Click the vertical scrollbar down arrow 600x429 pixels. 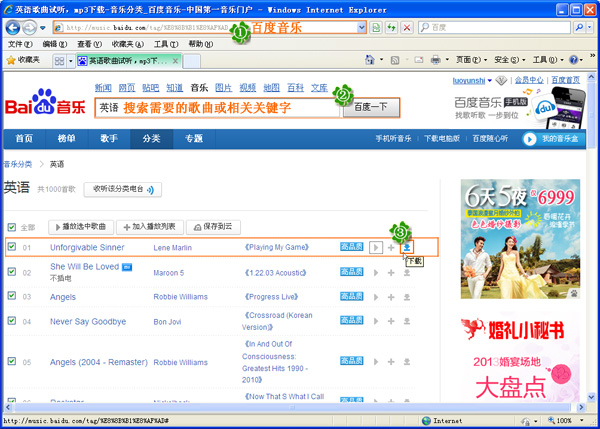[591, 397]
